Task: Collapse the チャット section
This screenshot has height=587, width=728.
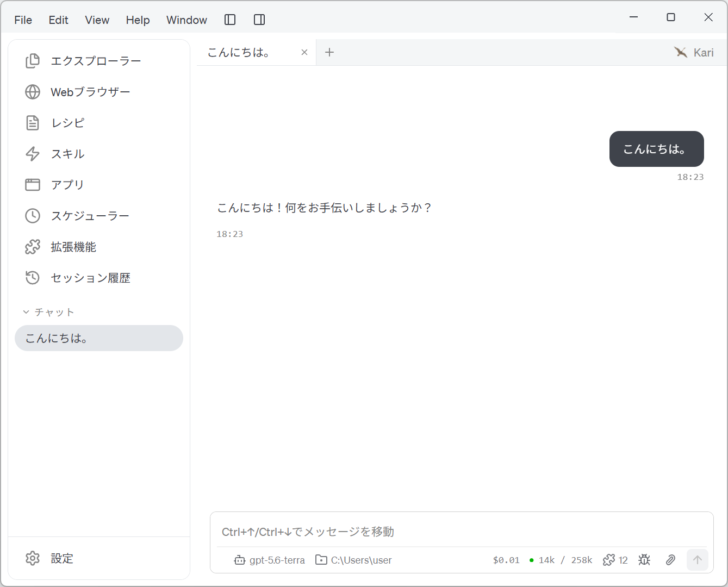Action: tap(48, 312)
